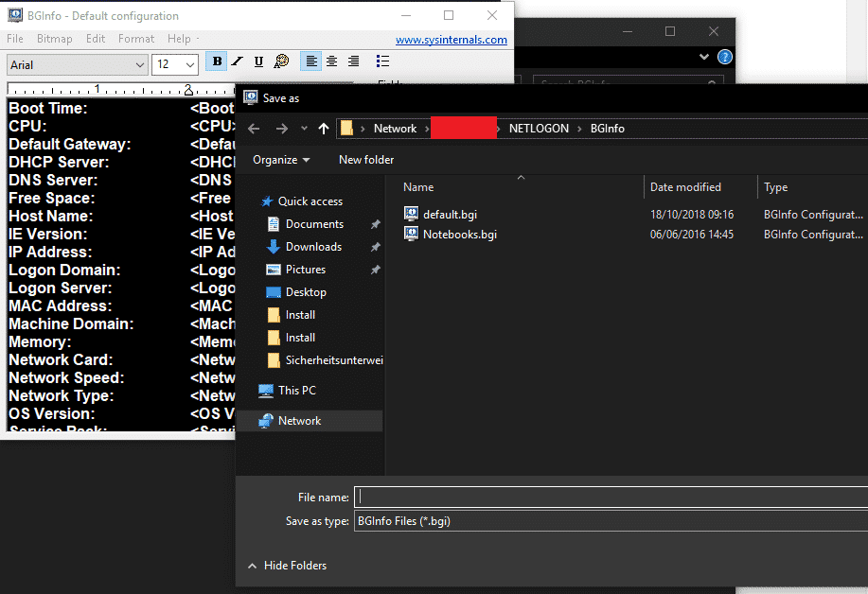Open This PC in navigation pane
868x594 pixels.
point(296,391)
